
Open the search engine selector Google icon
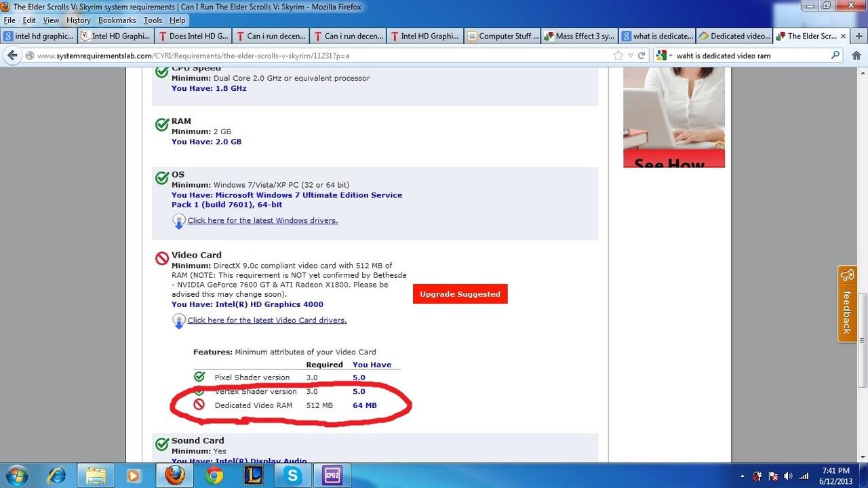[x=663, y=56]
